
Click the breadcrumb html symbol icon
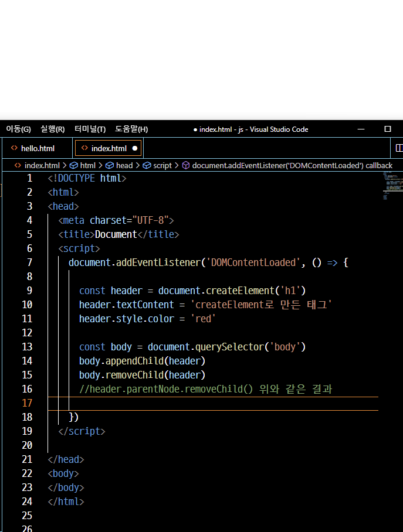[x=74, y=166]
